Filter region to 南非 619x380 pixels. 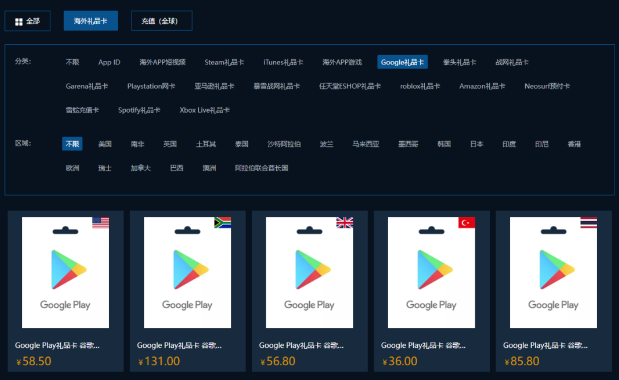(137, 144)
